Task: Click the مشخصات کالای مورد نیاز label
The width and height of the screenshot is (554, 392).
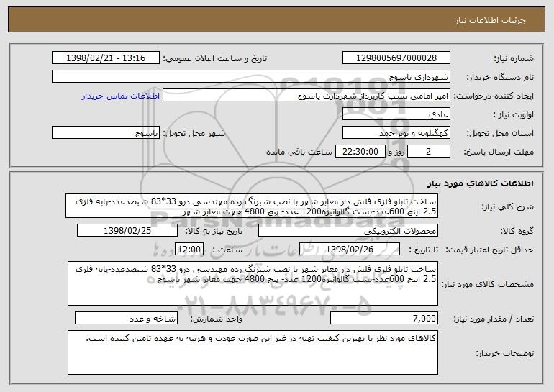Action: pyautogui.click(x=488, y=284)
